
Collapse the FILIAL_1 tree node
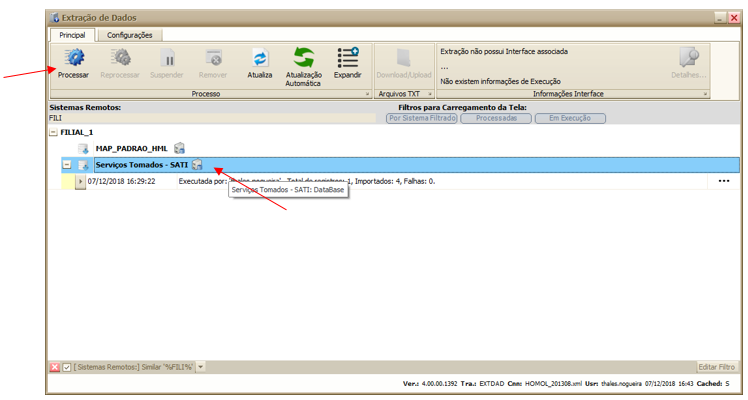(x=53, y=133)
